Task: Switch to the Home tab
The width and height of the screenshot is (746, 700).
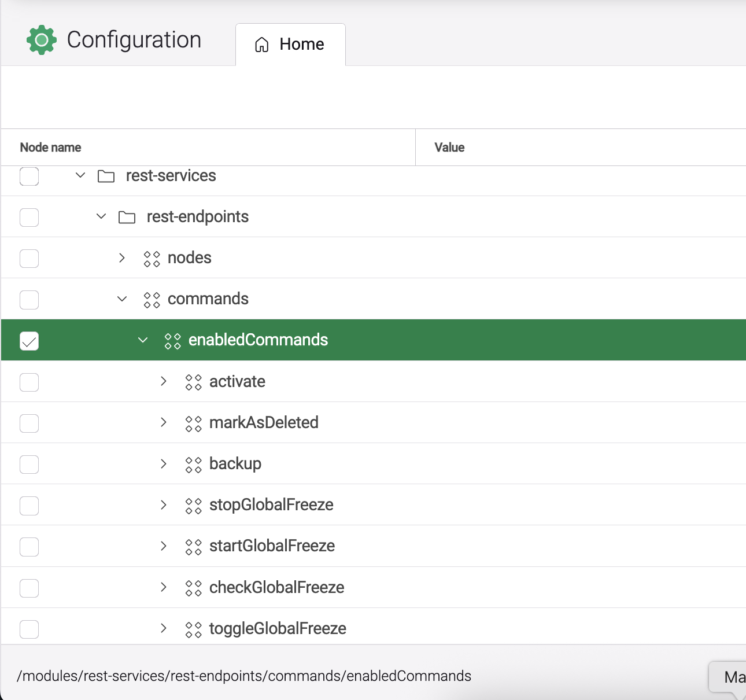Action: [x=290, y=45]
